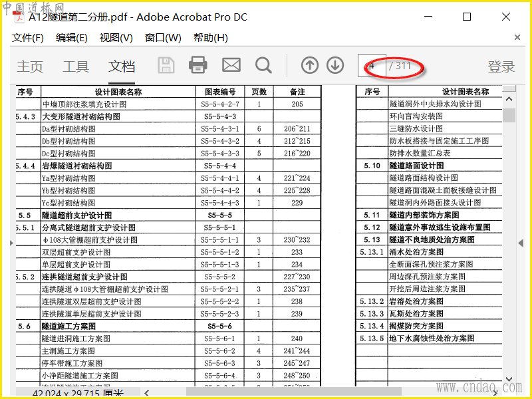Viewport: 532px width, 399px height.
Task: Click the vertical scrollbar up arrow
Action: (509, 99)
